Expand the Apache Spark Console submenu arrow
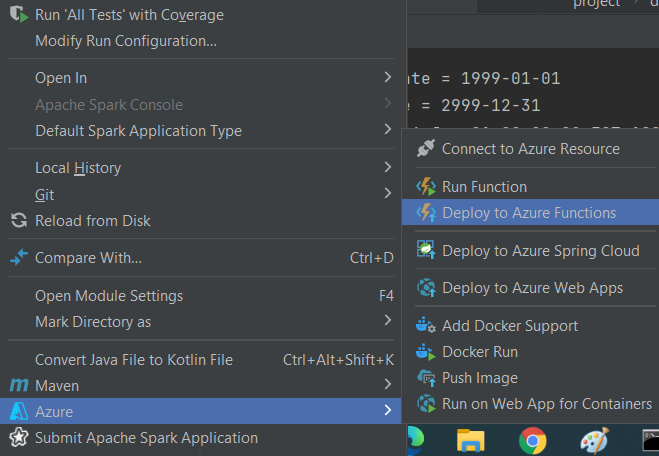The height and width of the screenshot is (456, 659). point(387,103)
